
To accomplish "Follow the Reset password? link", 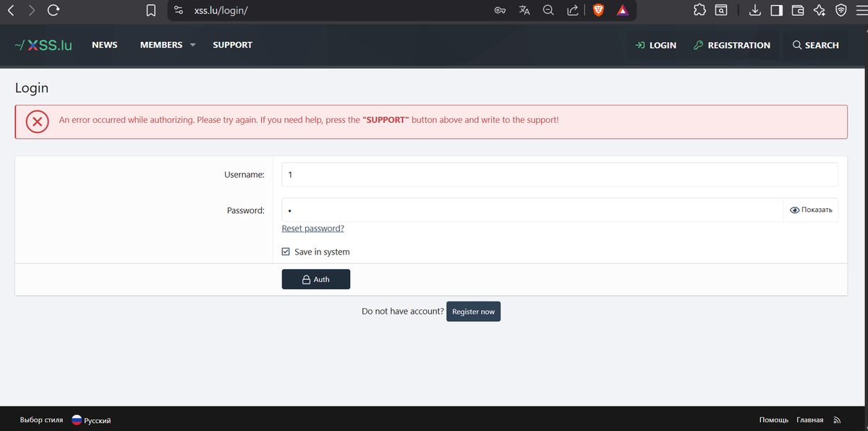I will click(x=312, y=229).
